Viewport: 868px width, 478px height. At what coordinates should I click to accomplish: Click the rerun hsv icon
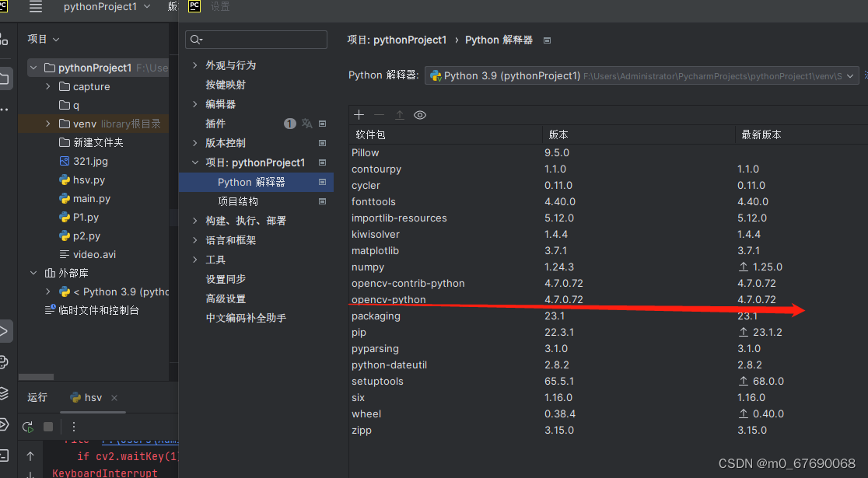(x=28, y=427)
